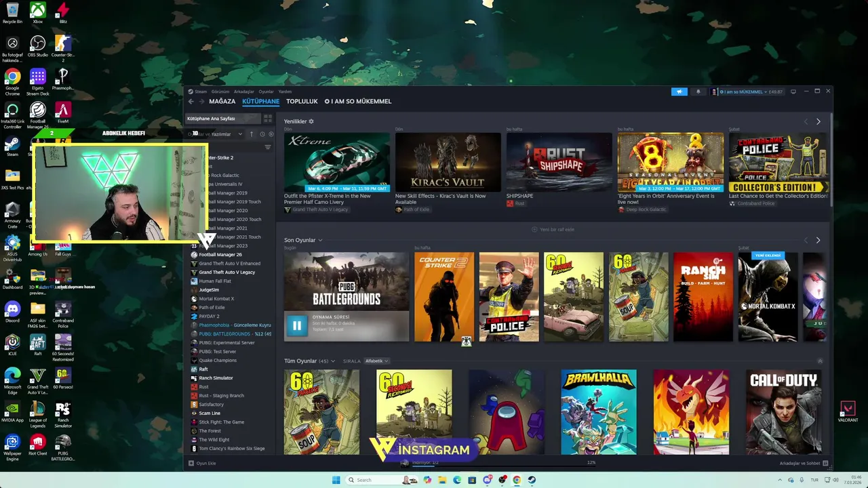The height and width of the screenshot is (488, 868).
Task: Show the next Son Oyunlar items
Action: [x=818, y=240]
